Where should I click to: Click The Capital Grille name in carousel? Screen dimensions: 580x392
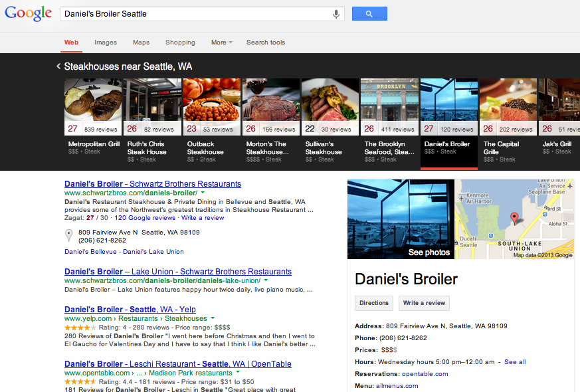click(501, 148)
